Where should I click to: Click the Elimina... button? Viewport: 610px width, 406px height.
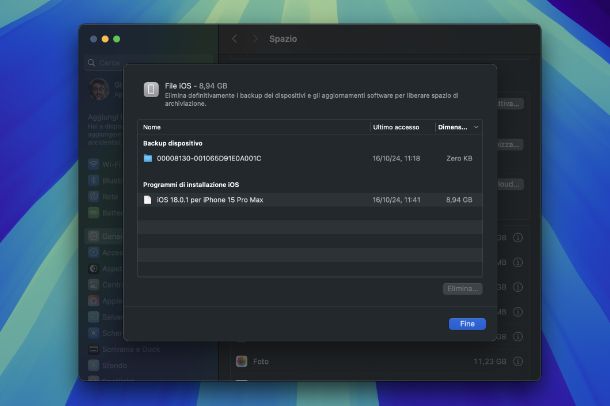tap(463, 289)
